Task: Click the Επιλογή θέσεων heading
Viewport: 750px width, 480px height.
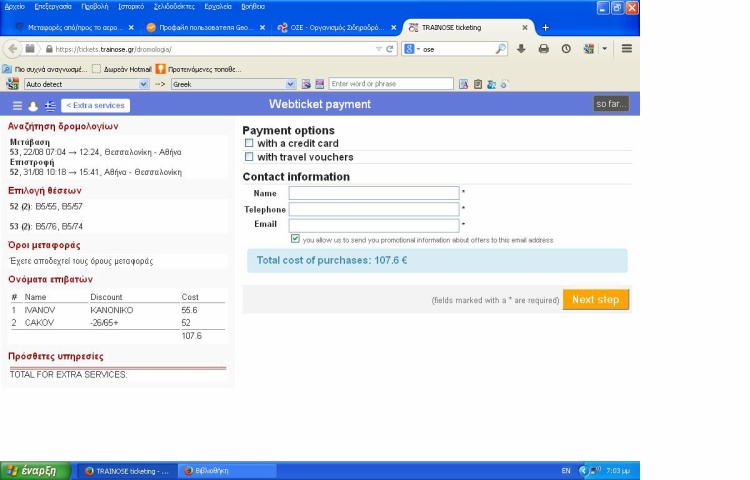Action: point(44,190)
